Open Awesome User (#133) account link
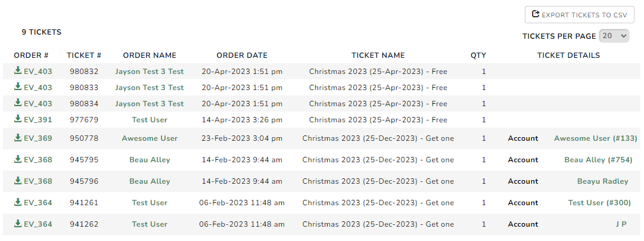The image size is (644, 241). 596,138
